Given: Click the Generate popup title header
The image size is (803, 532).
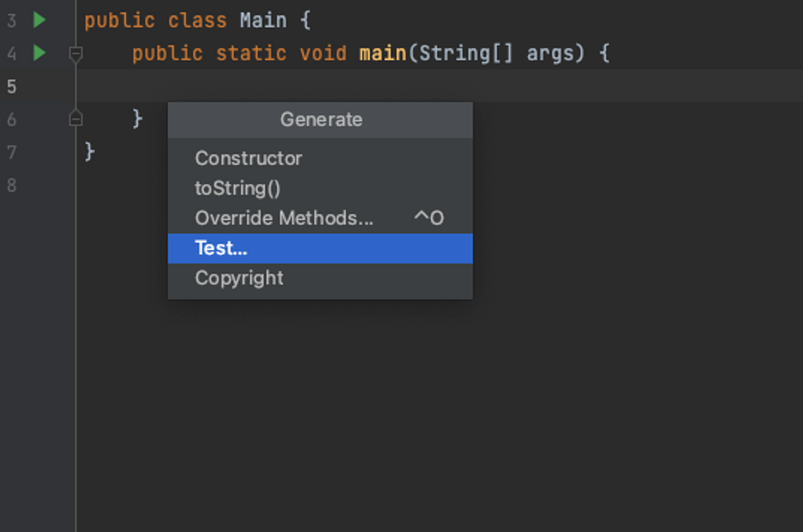Looking at the screenshot, I should click(320, 119).
